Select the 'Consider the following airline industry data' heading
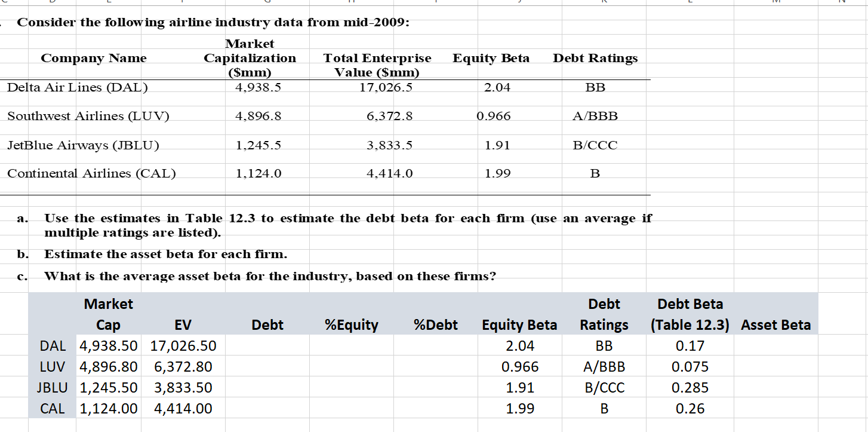 213,23
